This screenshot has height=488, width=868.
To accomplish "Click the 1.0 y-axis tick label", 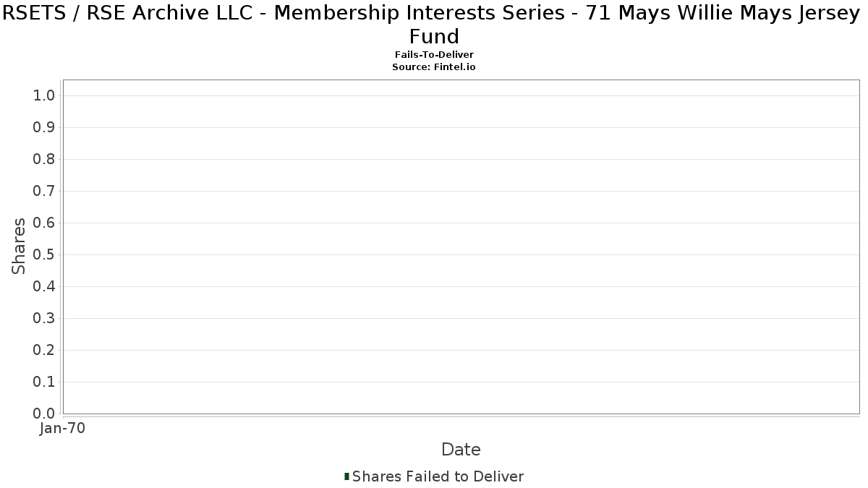I will click(x=45, y=96).
